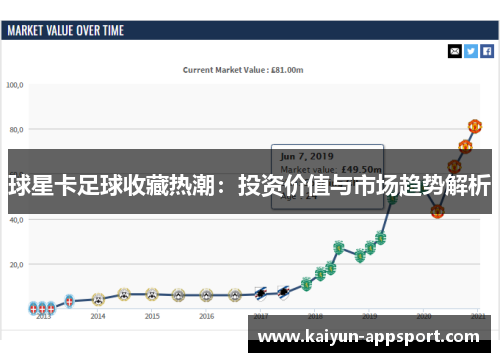Viewport: 500px width, 362px height.
Task: Select the Sporting marker at the late-2018 dip
Action: point(360,256)
